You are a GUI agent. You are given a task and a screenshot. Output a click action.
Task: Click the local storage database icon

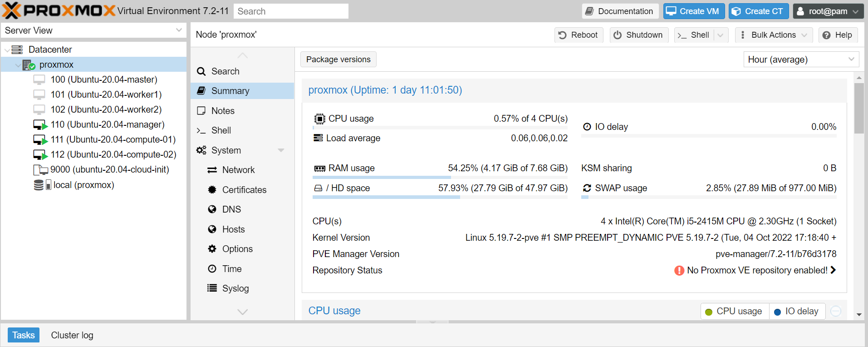point(39,185)
